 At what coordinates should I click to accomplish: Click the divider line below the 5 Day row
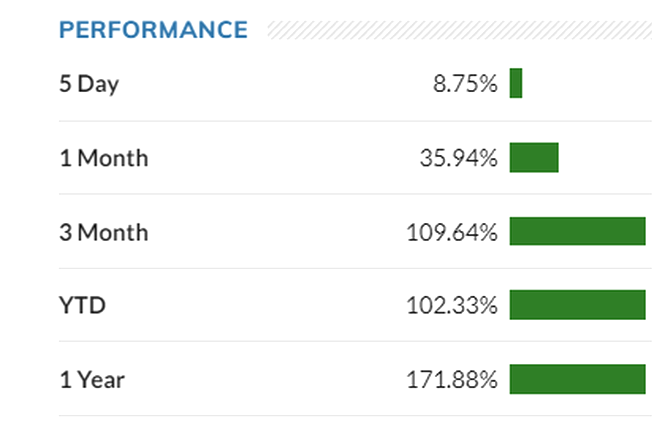coord(355,121)
